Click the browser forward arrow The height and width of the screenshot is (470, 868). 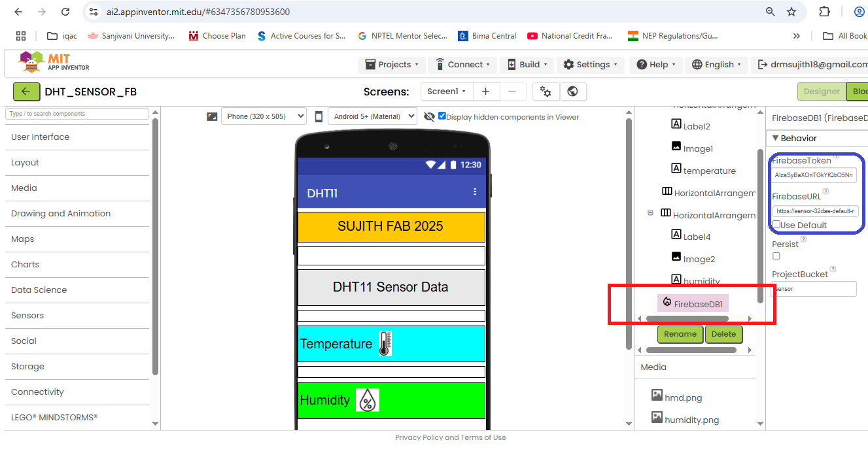point(42,12)
